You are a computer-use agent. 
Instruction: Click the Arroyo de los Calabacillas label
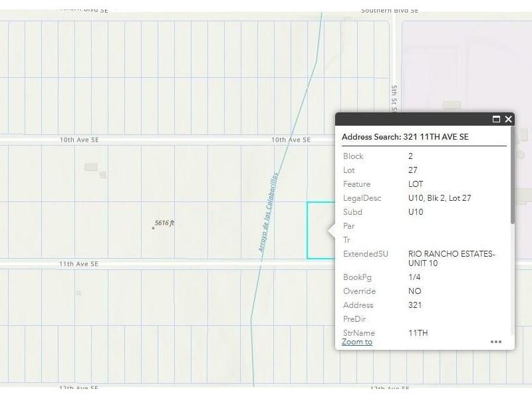pyautogui.click(x=268, y=212)
